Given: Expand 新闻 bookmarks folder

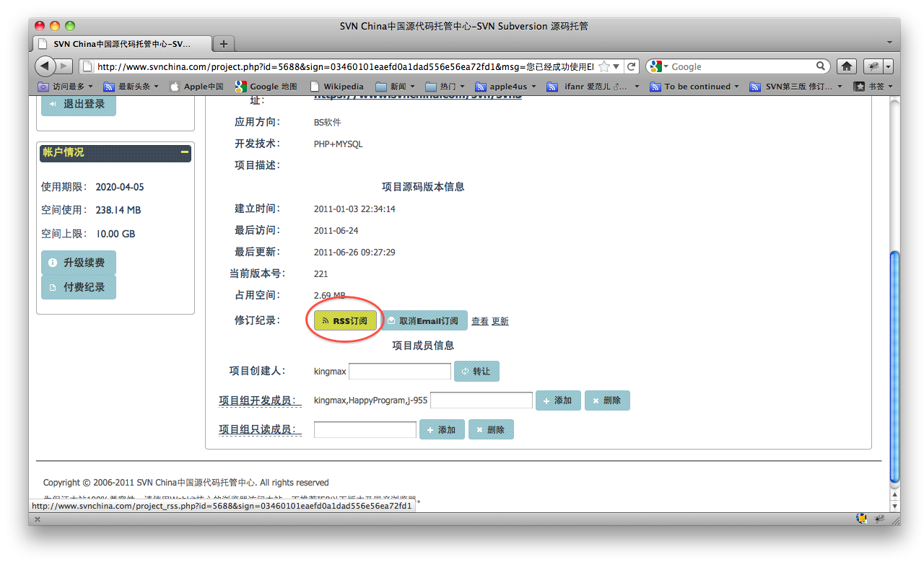Looking at the screenshot, I should tap(395, 87).
